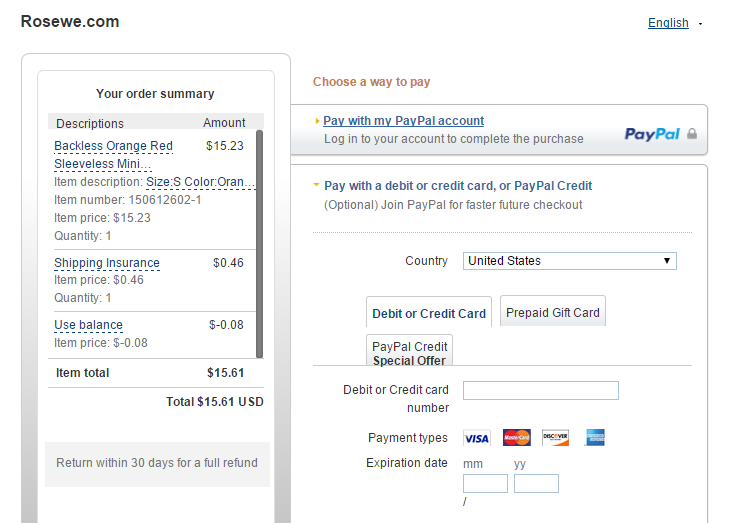The width and height of the screenshot is (742, 523).
Task: Expand the Pay with my PayPal account arrow
Action: [x=317, y=121]
